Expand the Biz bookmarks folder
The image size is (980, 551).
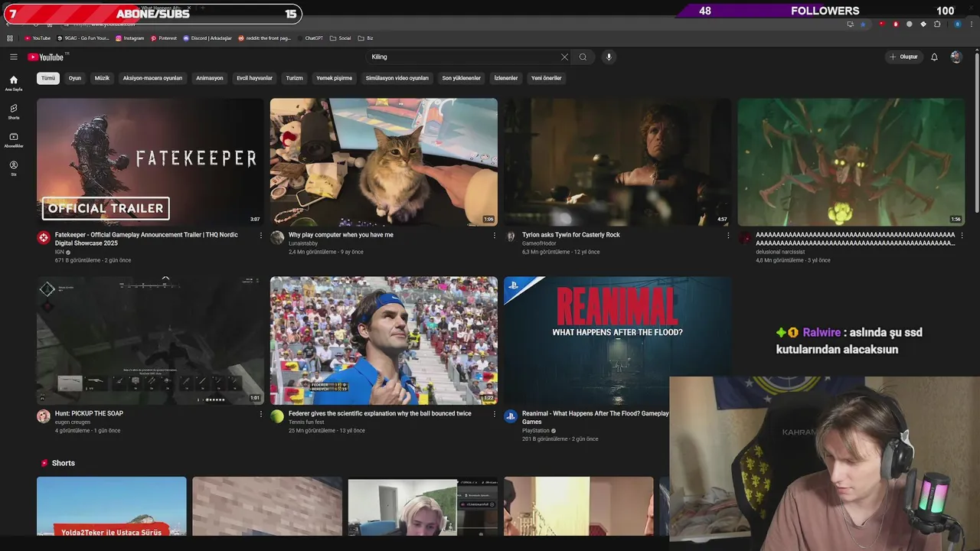click(x=366, y=37)
